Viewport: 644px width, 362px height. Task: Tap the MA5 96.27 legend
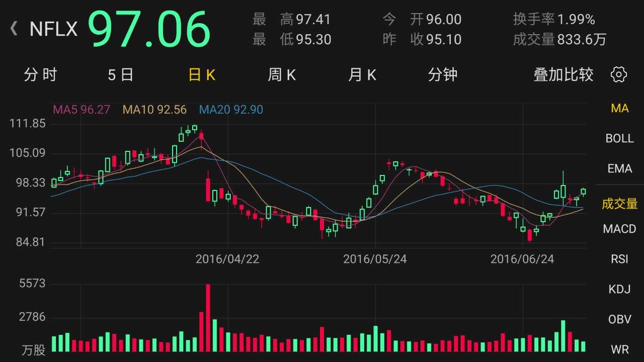pyautogui.click(x=82, y=110)
